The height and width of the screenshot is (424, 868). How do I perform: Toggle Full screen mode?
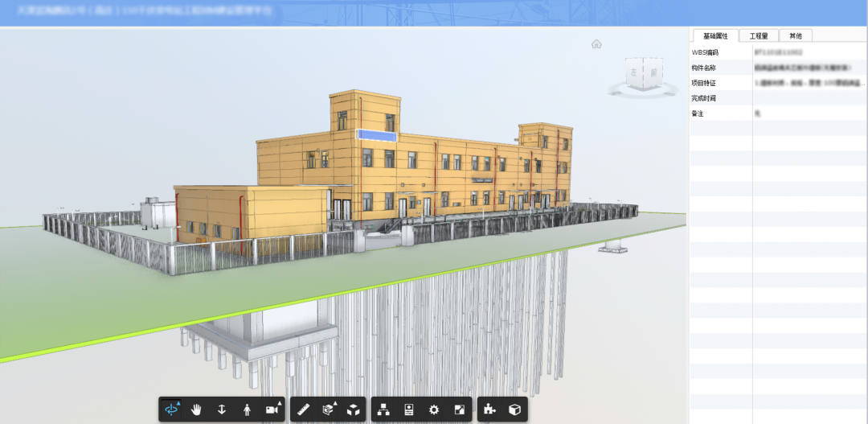coord(460,410)
